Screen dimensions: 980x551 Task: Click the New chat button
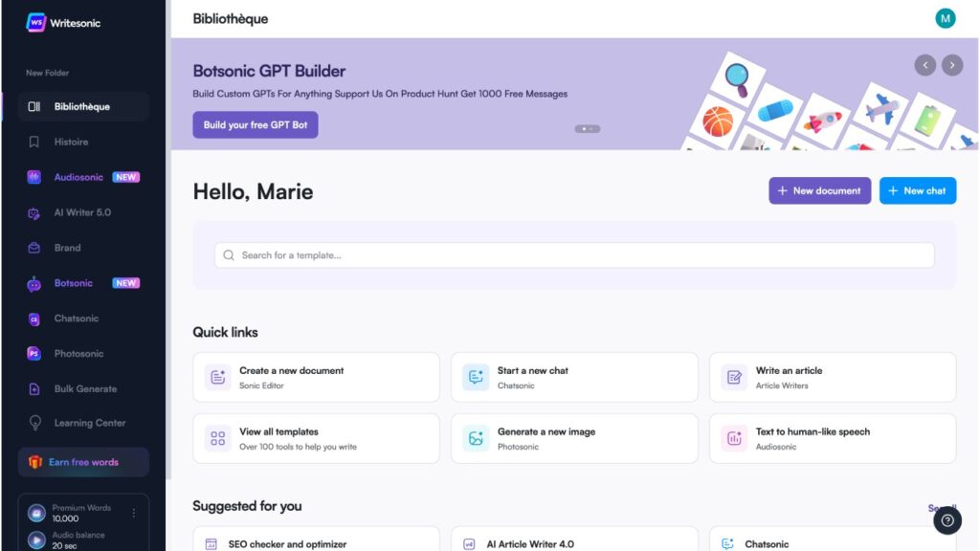point(918,190)
